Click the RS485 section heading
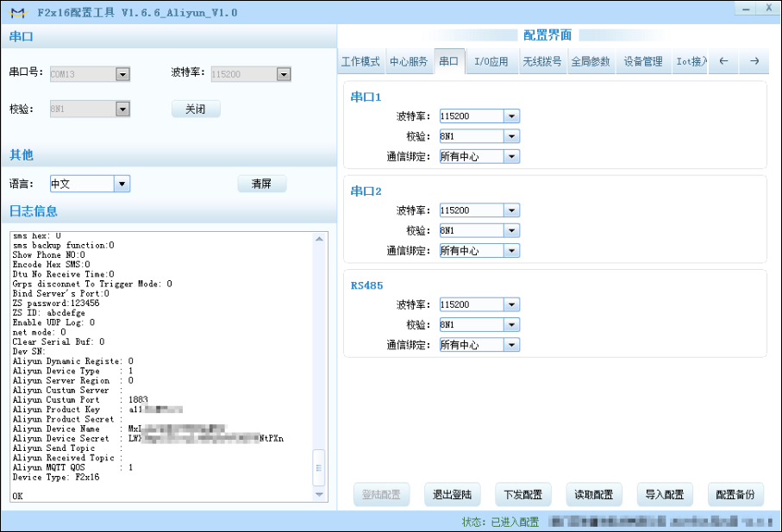This screenshot has height=532, width=782. click(367, 285)
